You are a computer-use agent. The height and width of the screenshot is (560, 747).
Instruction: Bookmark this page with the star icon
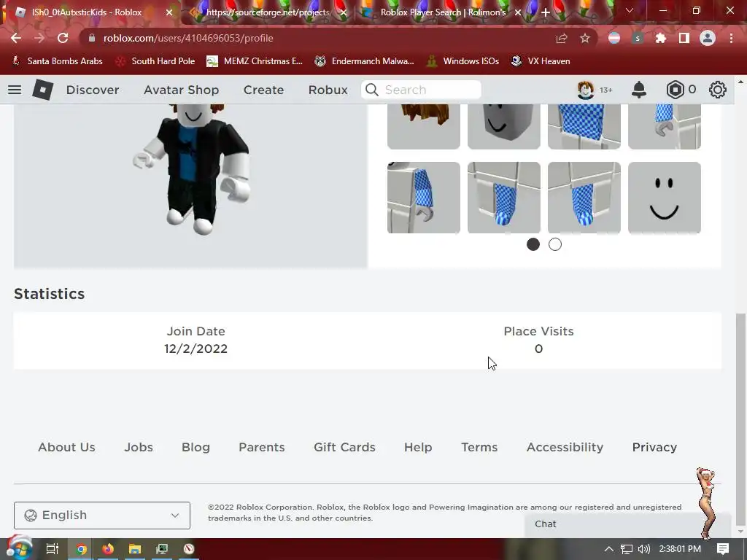585,38
